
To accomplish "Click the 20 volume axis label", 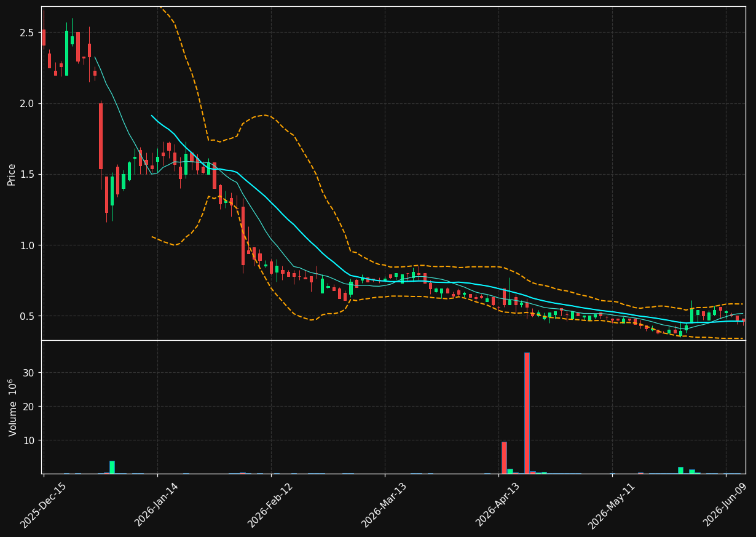I will pyautogui.click(x=29, y=407).
